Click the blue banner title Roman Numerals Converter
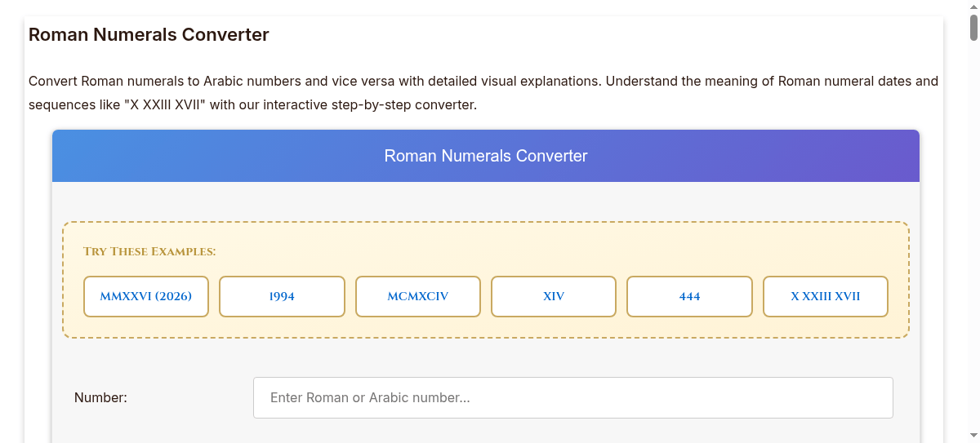 pyautogui.click(x=486, y=156)
